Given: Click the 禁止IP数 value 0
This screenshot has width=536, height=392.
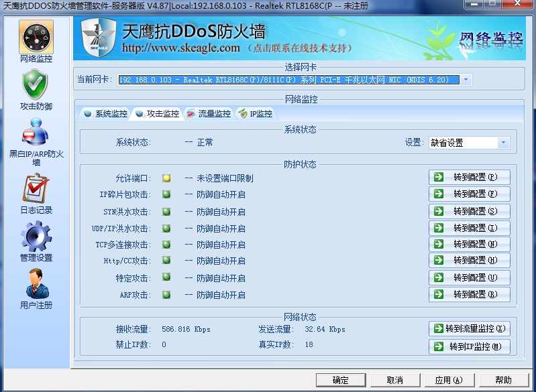Looking at the screenshot, I should tap(164, 344).
